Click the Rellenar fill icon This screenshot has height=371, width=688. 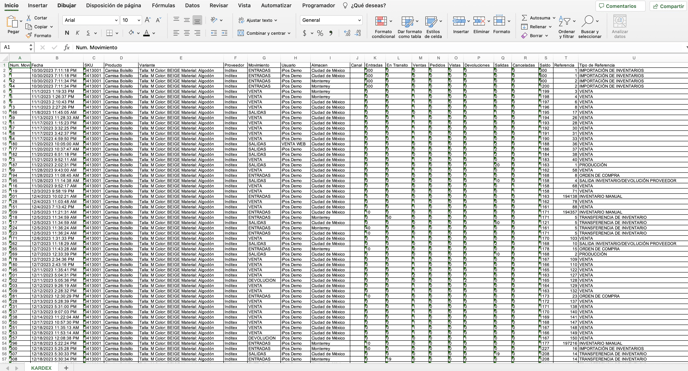(524, 27)
